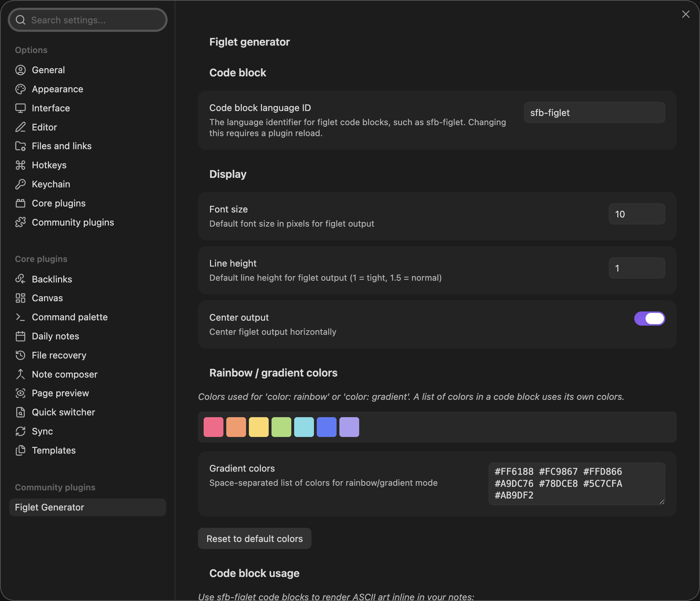Open the Templates settings tab
This screenshot has height=601, width=700.
coord(87,450)
